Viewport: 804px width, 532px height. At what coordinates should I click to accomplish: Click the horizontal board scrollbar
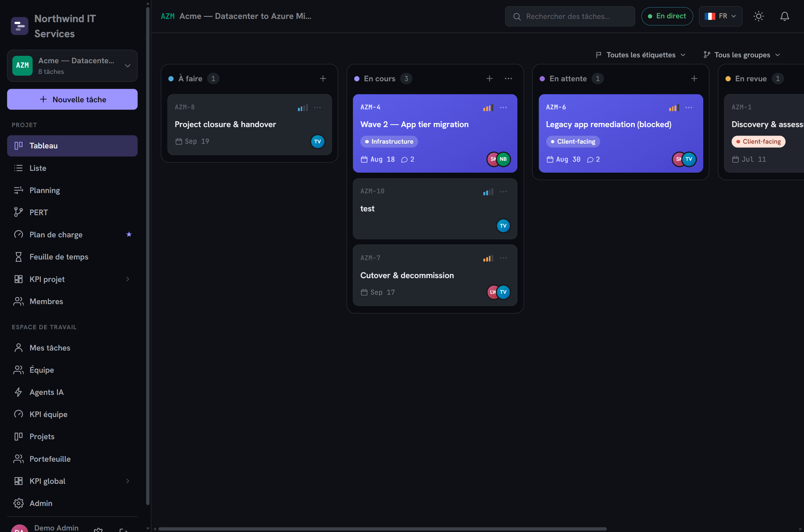click(382, 529)
